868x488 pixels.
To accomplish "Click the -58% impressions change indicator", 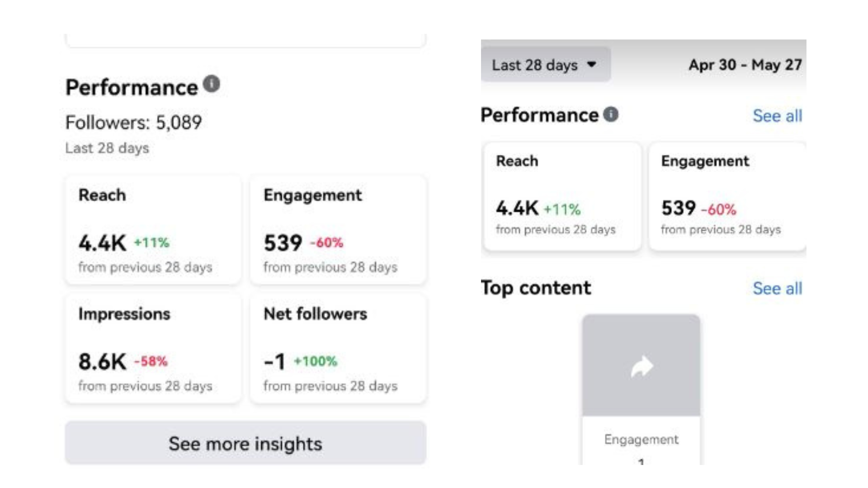I will (151, 361).
